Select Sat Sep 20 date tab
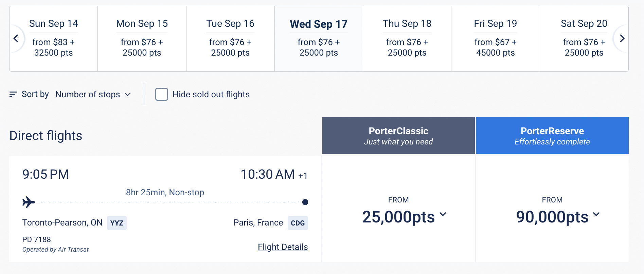Viewport: 644px width, 274px height. [x=584, y=38]
